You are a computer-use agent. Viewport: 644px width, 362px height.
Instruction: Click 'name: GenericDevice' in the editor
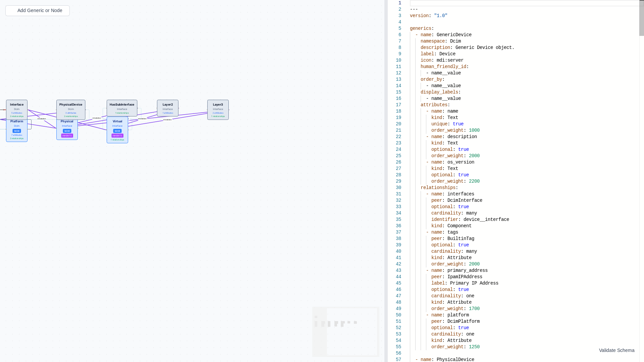(x=446, y=35)
